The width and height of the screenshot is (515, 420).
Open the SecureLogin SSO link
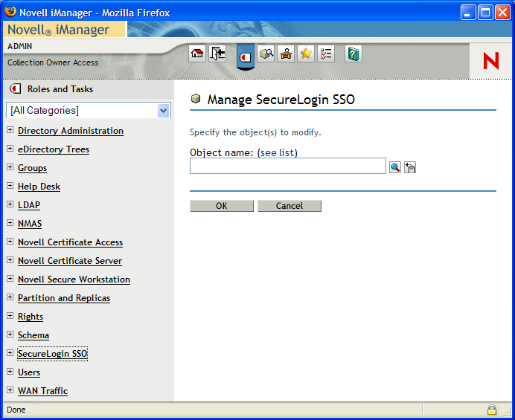53,354
